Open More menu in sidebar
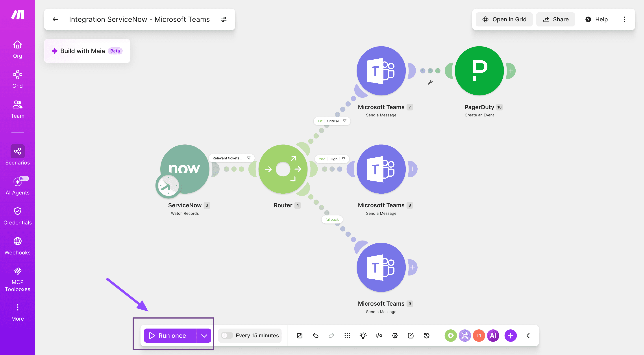Image resolution: width=644 pixels, height=355 pixels. (x=17, y=312)
